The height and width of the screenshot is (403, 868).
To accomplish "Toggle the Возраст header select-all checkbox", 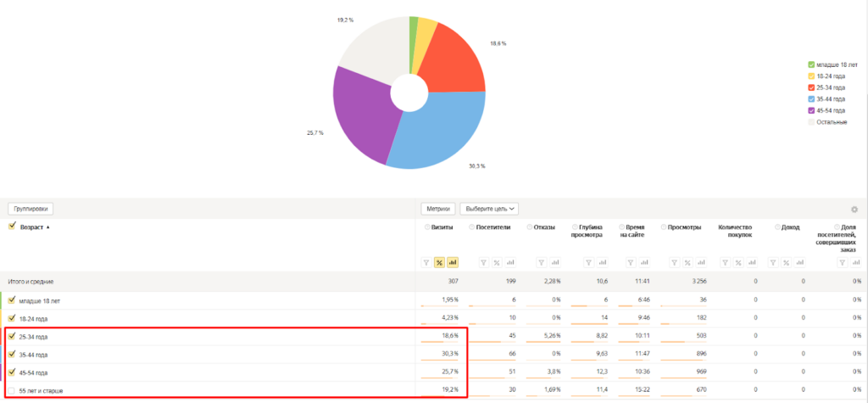I will (x=12, y=227).
